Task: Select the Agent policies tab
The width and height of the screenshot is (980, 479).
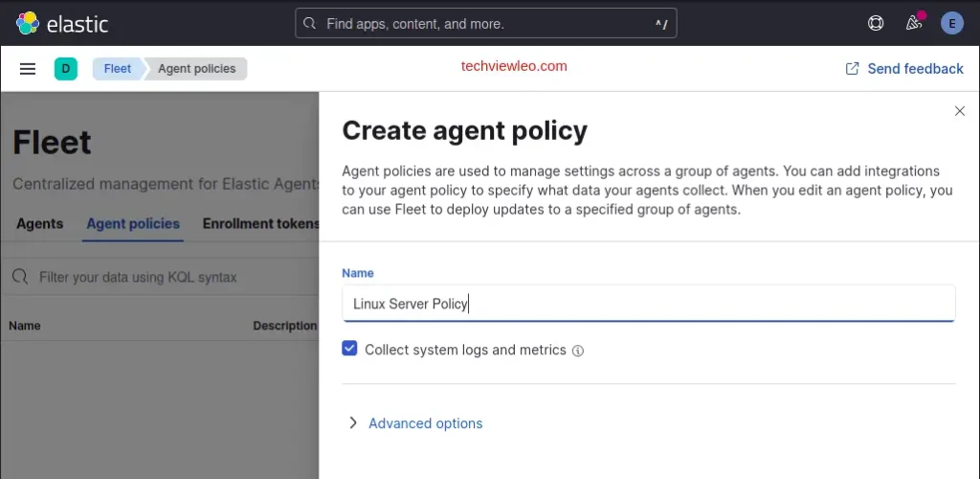Action: pyautogui.click(x=133, y=223)
